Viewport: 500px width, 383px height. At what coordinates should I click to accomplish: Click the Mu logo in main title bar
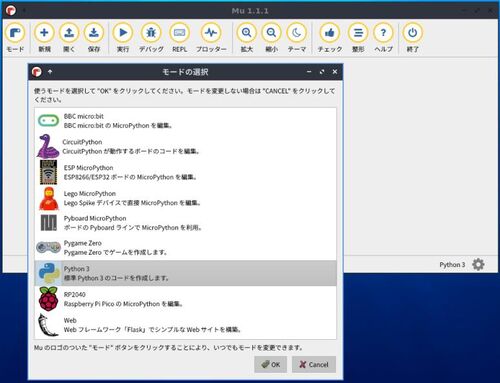pyautogui.click(x=11, y=11)
